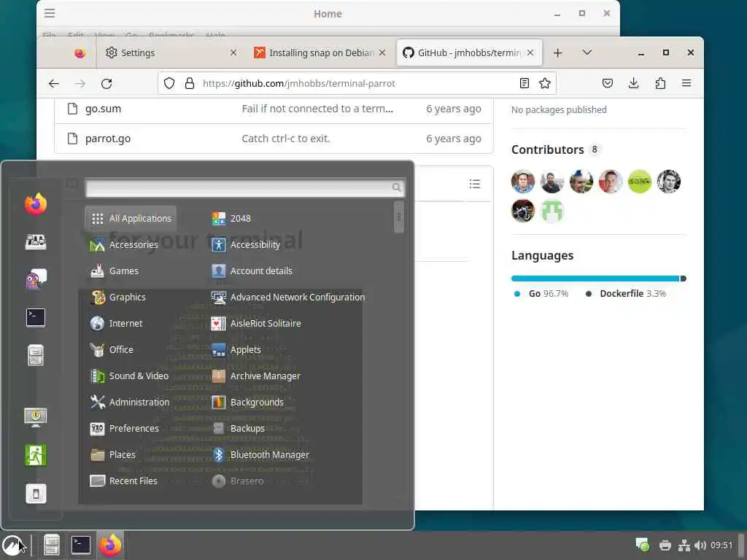The height and width of the screenshot is (560, 747).
Task: Open the Firefox downloads panel
Action: point(634,83)
